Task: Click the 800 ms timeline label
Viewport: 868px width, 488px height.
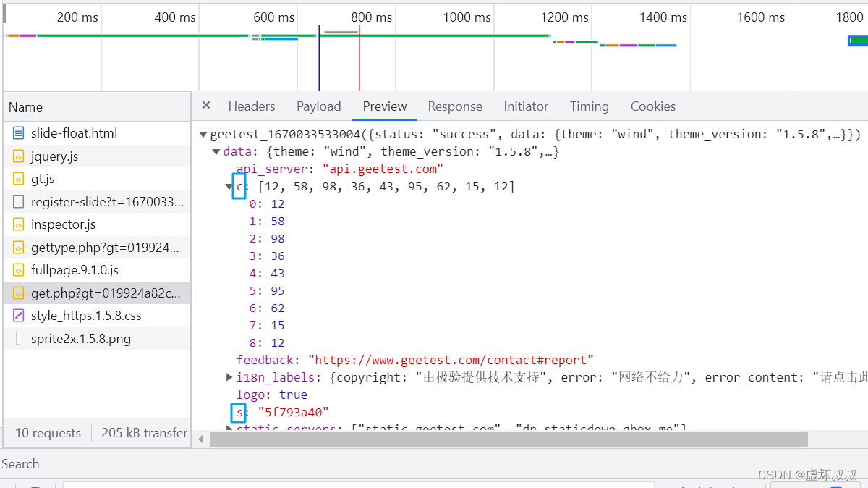Action: (372, 17)
